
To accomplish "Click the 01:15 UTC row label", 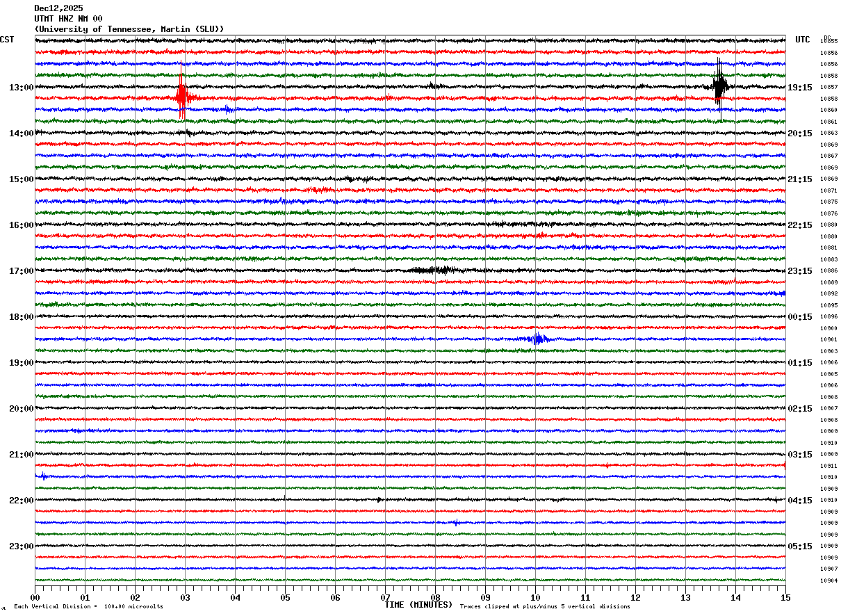I will click(x=800, y=363).
